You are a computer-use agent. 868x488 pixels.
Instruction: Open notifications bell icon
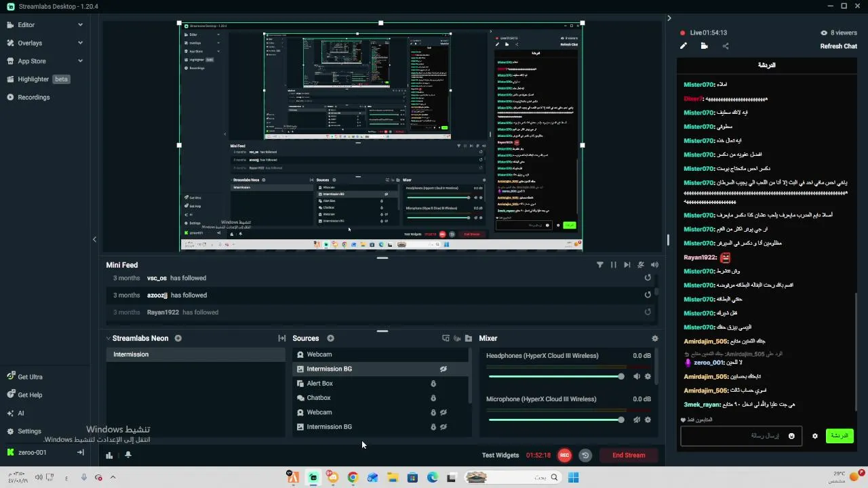(x=128, y=455)
